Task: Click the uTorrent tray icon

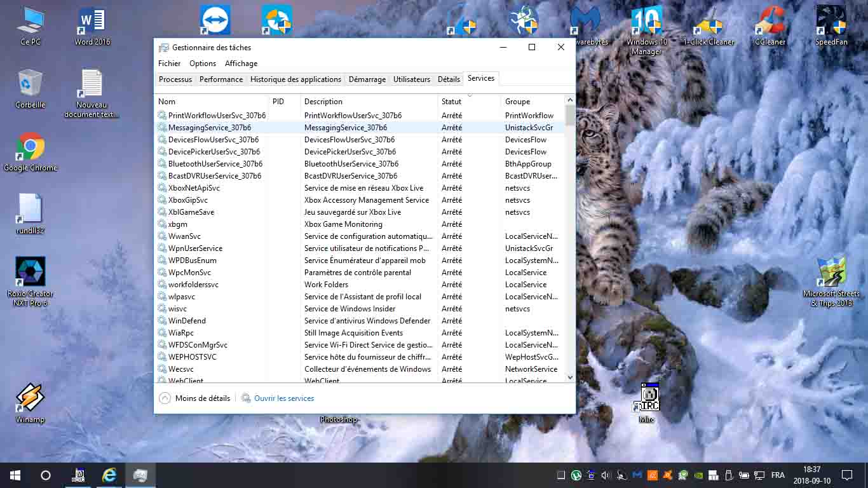Action: coord(576,475)
